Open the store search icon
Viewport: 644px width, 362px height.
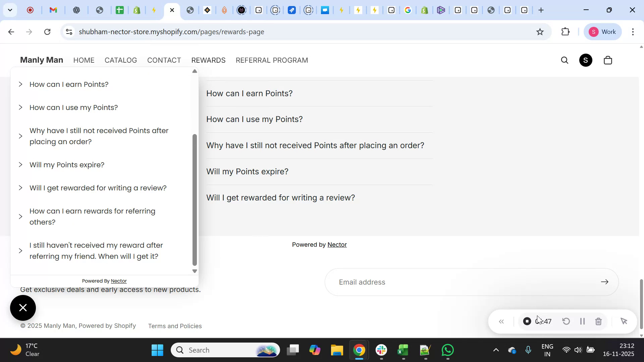tap(565, 60)
